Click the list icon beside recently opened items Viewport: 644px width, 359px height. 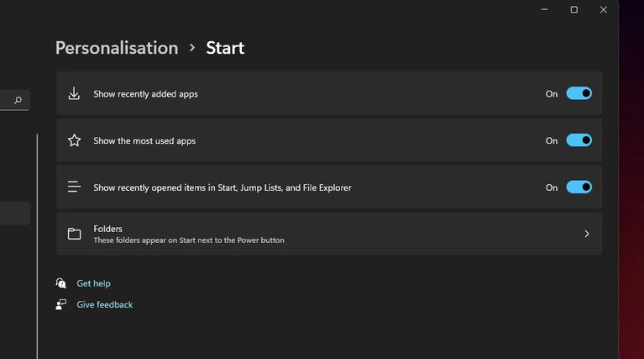coord(74,187)
